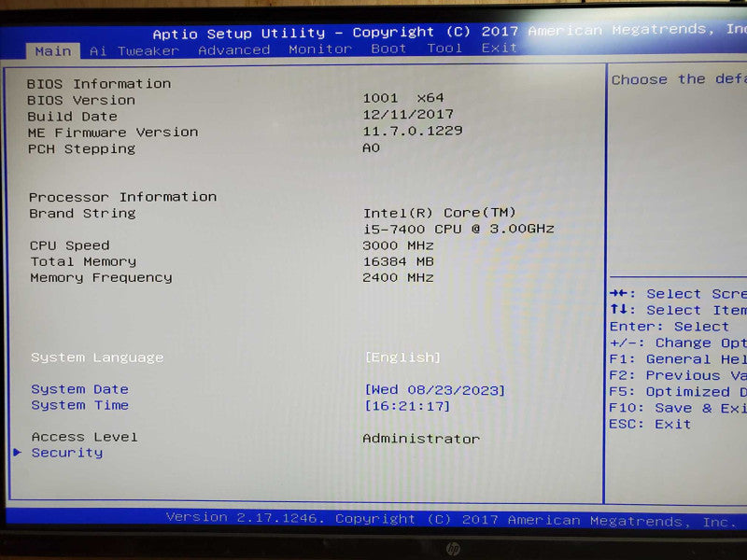747x560 pixels.
Task: Click the ESC: Exit hint
Action: tap(650, 424)
